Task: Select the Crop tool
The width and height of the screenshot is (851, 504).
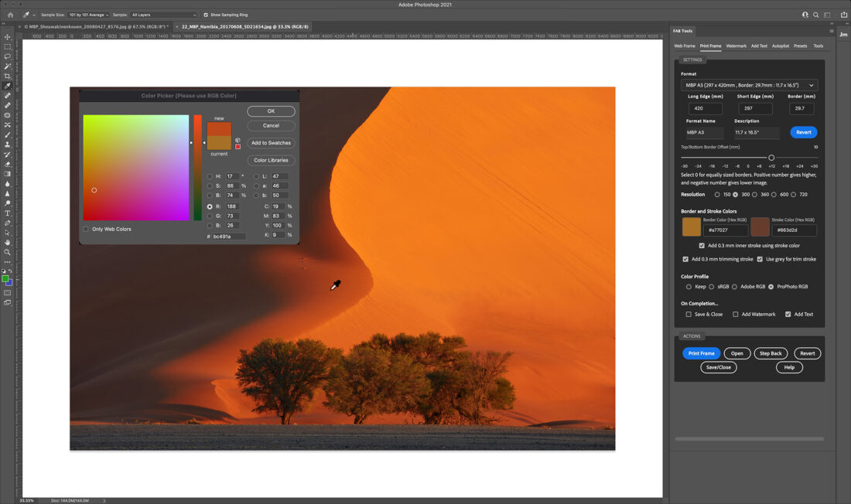Action: [8, 76]
